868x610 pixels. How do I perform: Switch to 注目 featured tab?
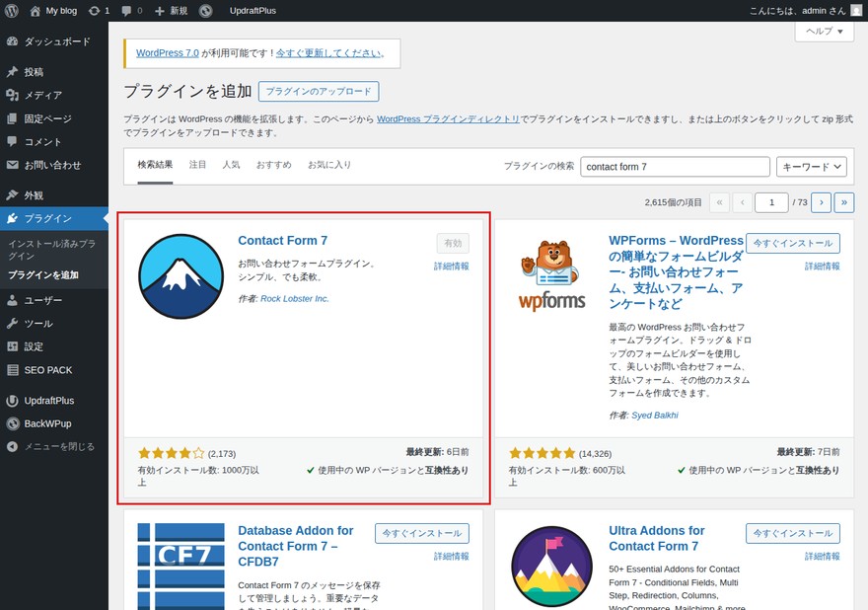[197, 165]
